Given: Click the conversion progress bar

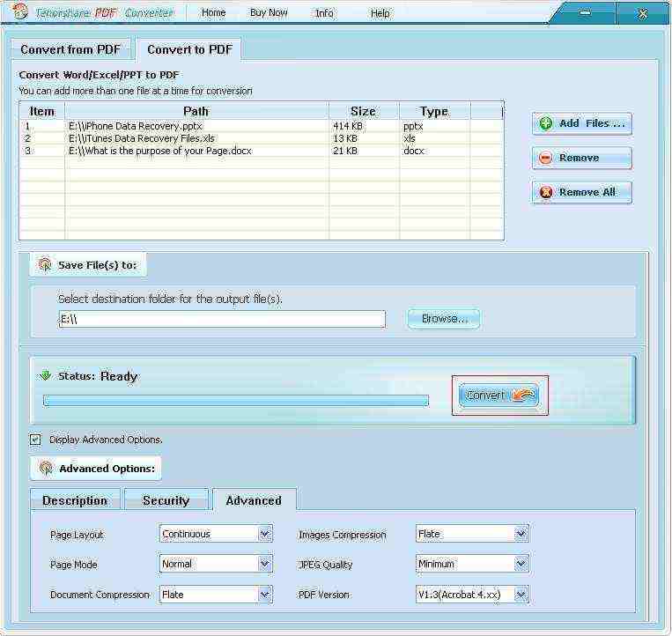Looking at the screenshot, I should click(236, 400).
